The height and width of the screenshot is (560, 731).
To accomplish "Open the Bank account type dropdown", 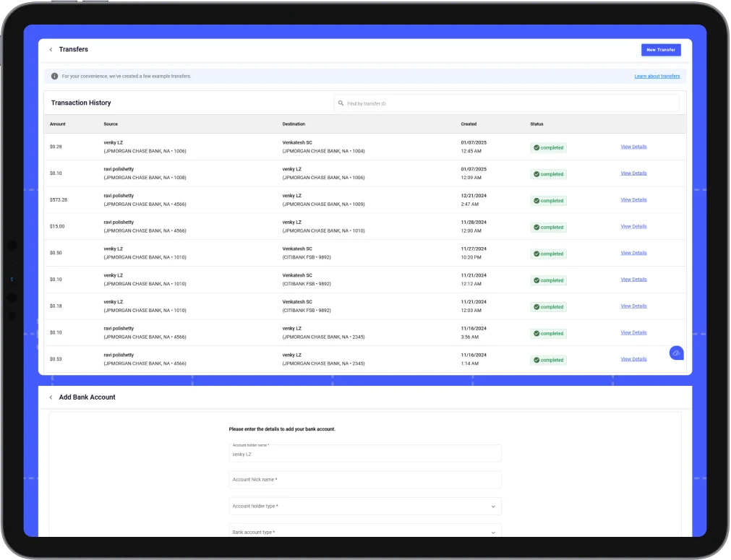I will tap(365, 532).
